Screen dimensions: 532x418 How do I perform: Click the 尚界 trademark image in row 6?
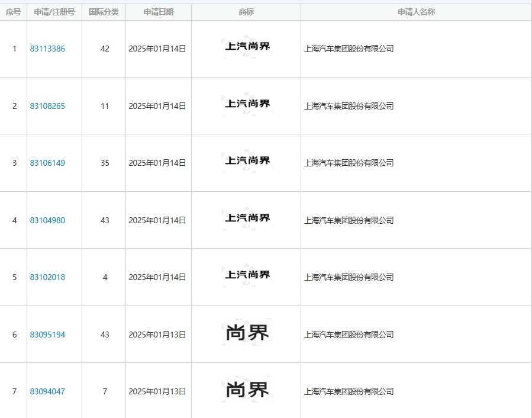[247, 332]
